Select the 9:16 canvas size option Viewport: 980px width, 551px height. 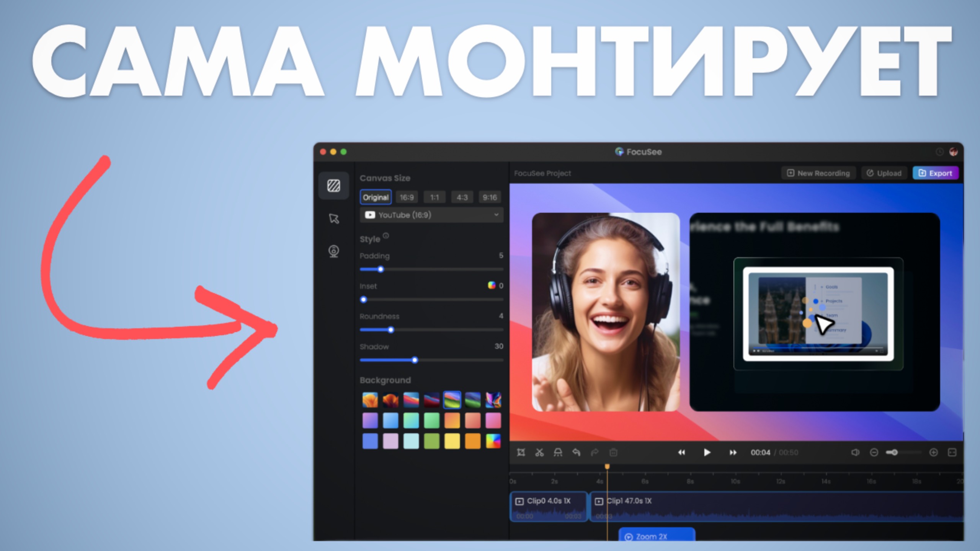(490, 197)
